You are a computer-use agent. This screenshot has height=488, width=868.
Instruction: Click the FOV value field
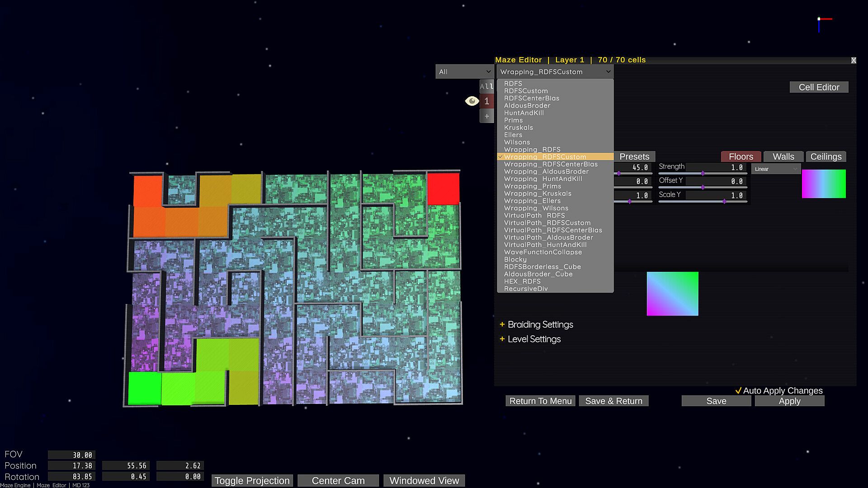pyautogui.click(x=71, y=455)
